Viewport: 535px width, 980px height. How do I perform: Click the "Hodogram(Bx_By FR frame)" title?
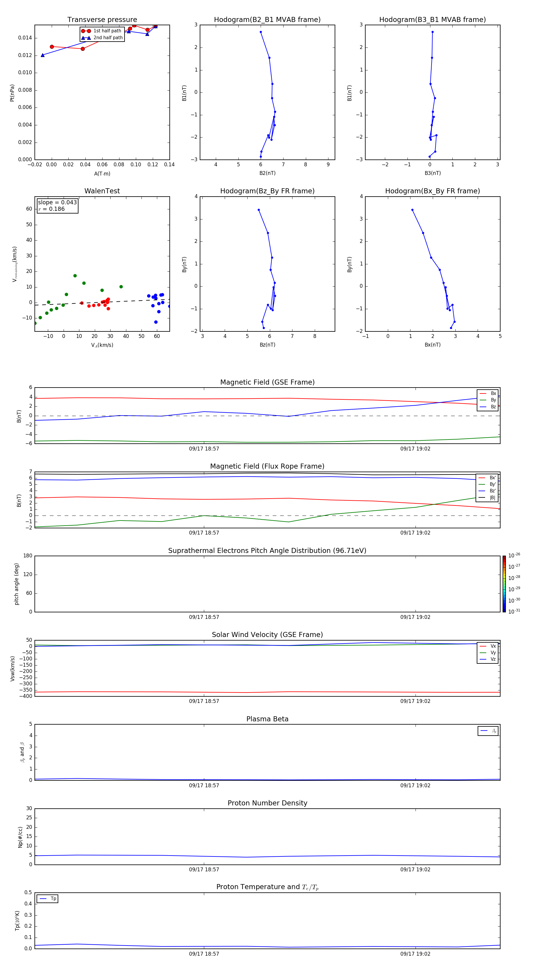(432, 191)
